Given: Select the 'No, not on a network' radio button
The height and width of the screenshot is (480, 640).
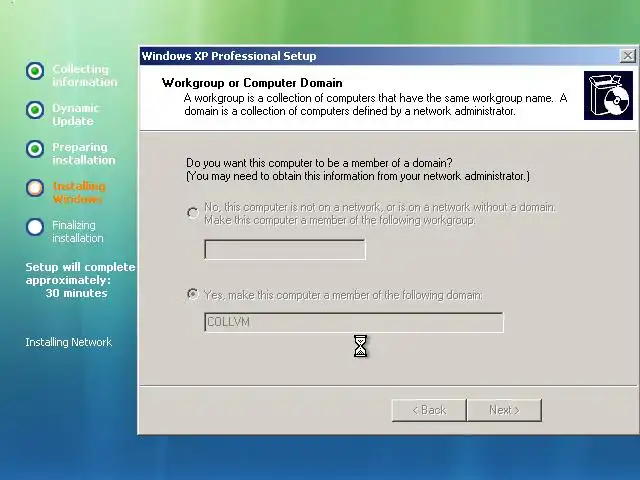Looking at the screenshot, I should click(x=193, y=213).
